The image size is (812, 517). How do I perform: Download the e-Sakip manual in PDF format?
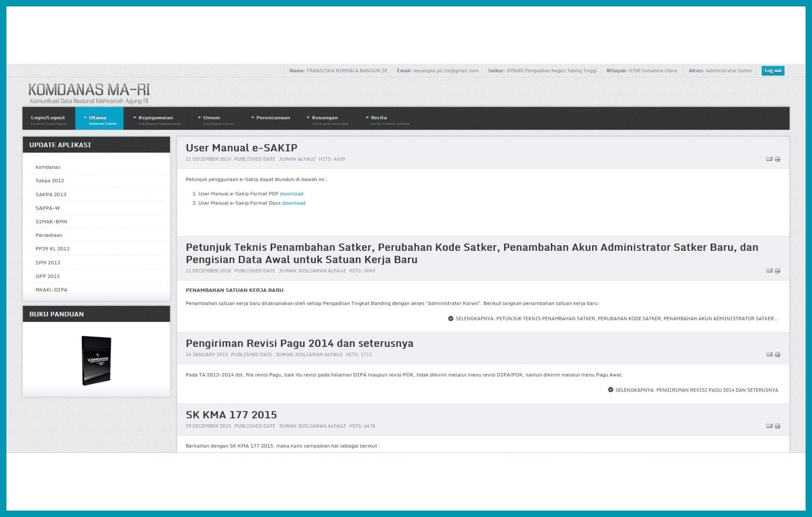[291, 194]
